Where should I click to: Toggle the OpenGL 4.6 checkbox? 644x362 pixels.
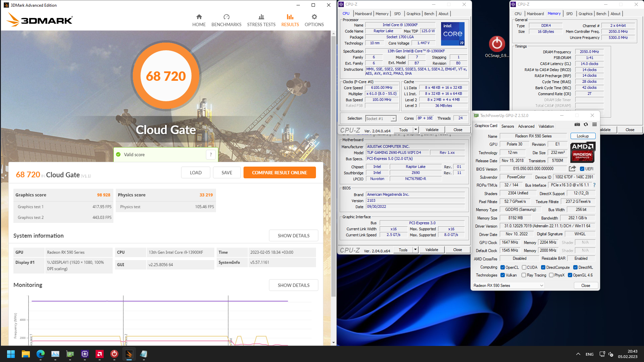click(x=570, y=275)
